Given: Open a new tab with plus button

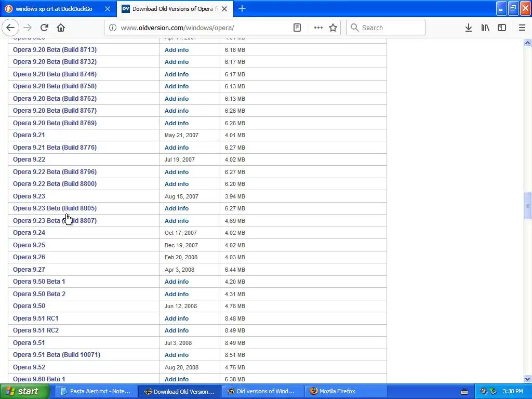Looking at the screenshot, I should (242, 8).
